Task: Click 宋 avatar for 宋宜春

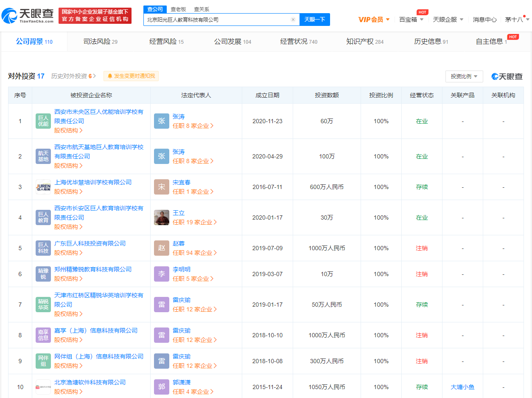Action: 162,187
